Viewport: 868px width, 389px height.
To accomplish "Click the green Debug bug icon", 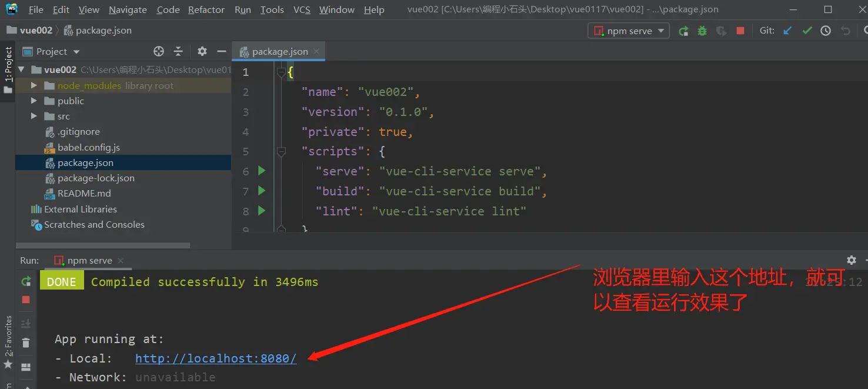I will coord(702,31).
